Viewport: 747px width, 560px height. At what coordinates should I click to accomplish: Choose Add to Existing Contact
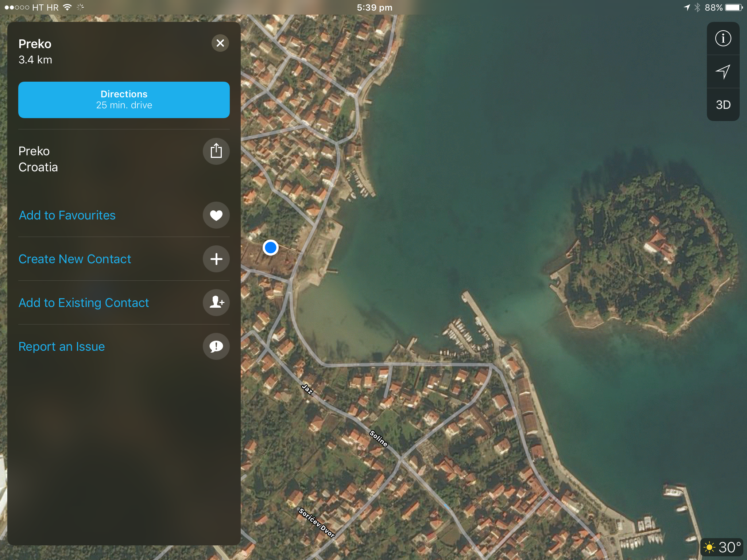coord(84,303)
